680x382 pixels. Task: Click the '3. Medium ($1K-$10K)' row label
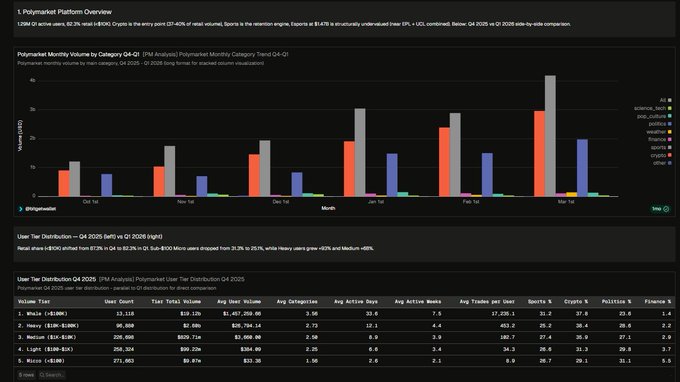pyautogui.click(x=47, y=337)
